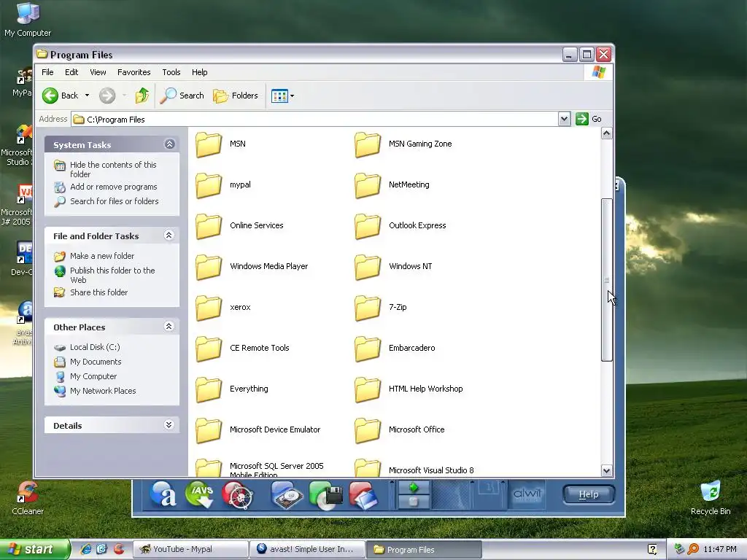
Task: Select the Embarcadero folder
Action: (x=395, y=349)
